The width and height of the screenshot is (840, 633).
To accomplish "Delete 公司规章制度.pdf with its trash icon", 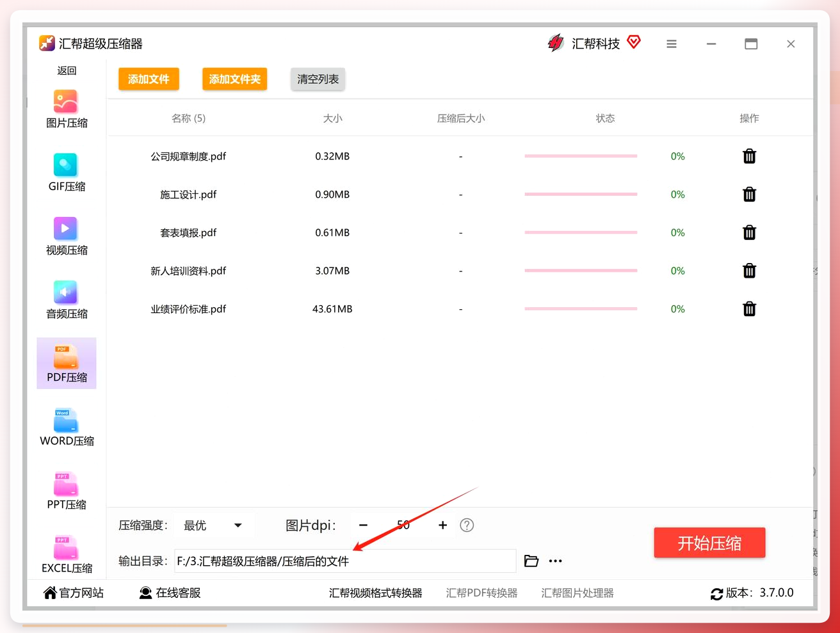I will click(749, 156).
